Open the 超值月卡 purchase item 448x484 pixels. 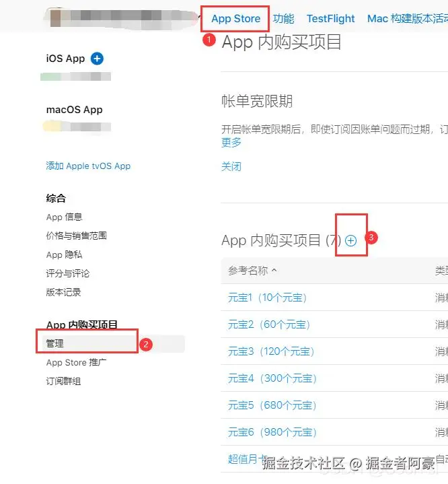(x=246, y=459)
